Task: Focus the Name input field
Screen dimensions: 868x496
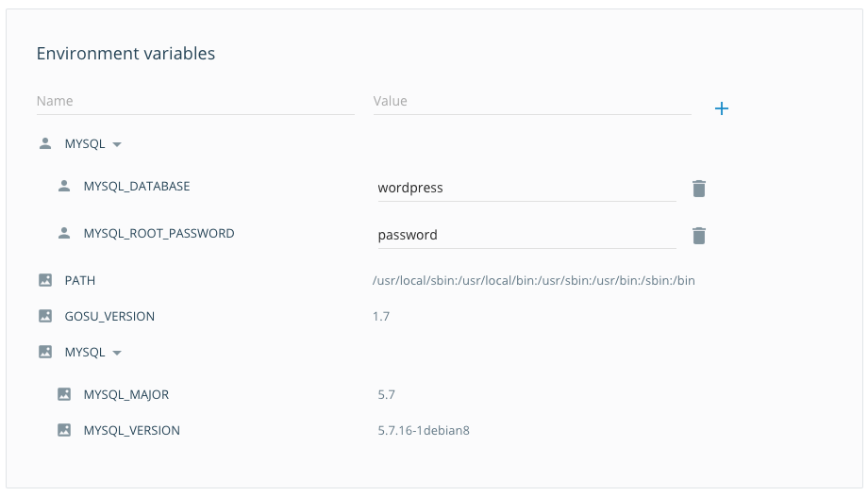Action: (x=195, y=101)
